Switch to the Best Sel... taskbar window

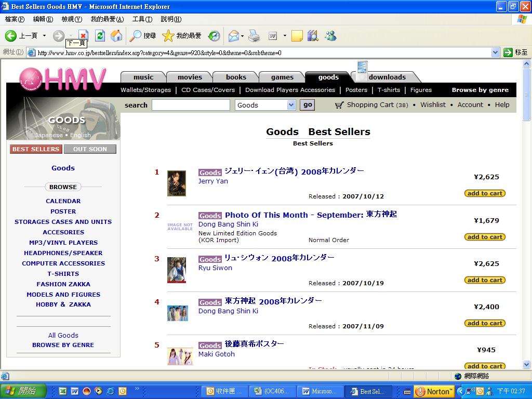[368, 391]
